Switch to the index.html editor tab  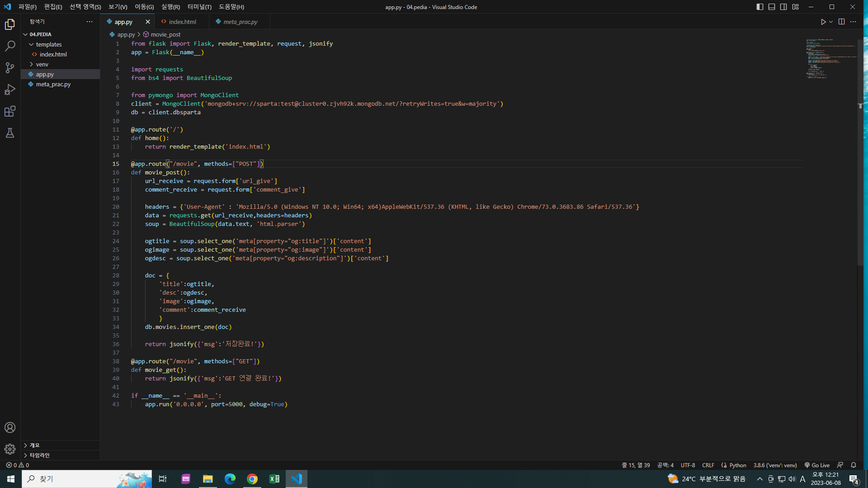coord(182,22)
